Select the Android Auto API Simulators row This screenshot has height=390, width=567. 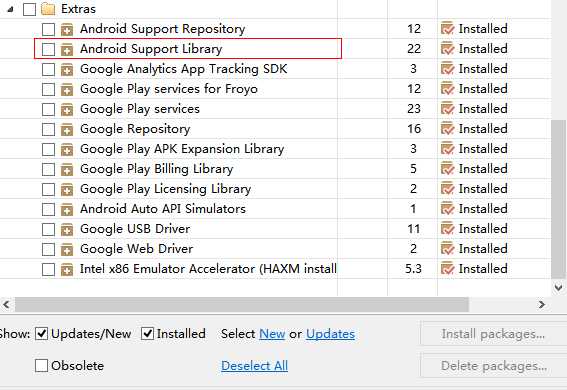[275, 209]
